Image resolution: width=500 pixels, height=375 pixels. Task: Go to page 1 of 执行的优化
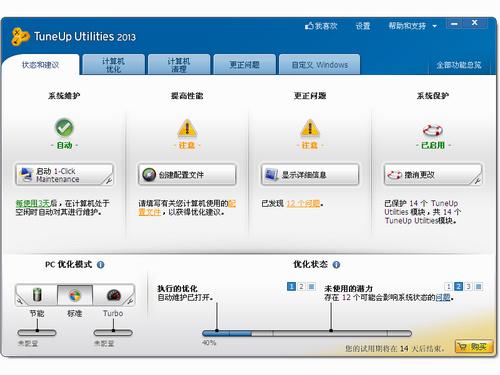point(291,286)
